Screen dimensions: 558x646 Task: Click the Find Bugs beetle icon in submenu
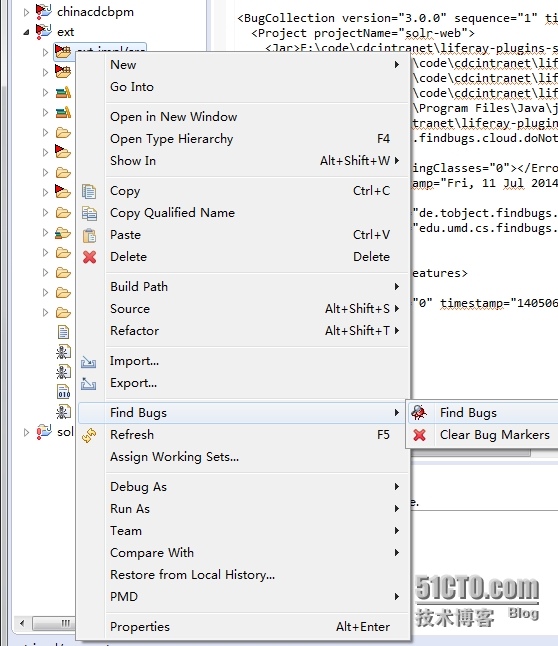[x=419, y=412]
